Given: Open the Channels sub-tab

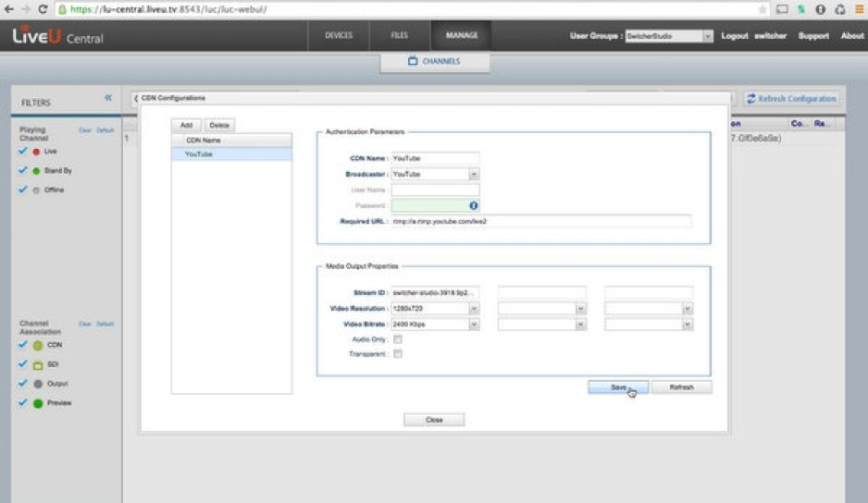Looking at the screenshot, I should [435, 61].
